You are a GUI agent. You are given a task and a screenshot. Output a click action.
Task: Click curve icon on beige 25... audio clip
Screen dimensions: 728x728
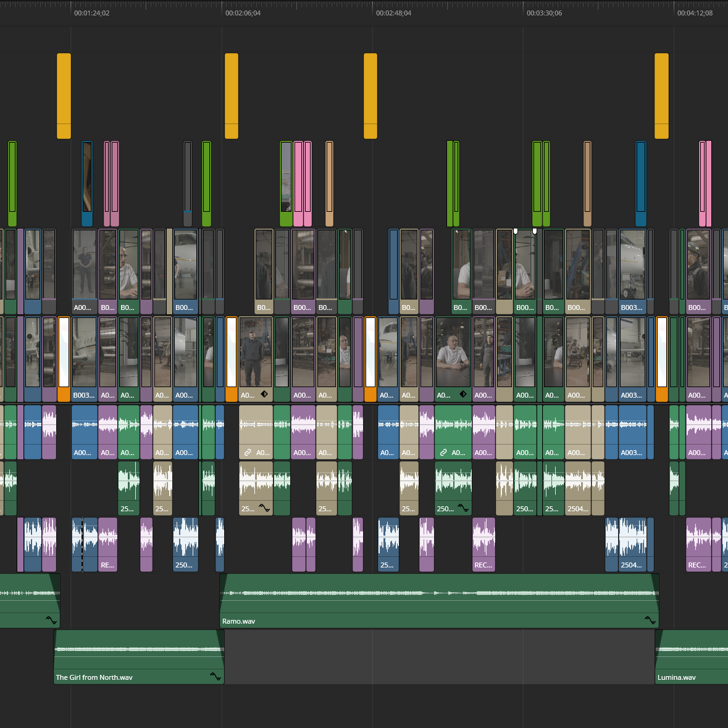pyautogui.click(x=264, y=508)
